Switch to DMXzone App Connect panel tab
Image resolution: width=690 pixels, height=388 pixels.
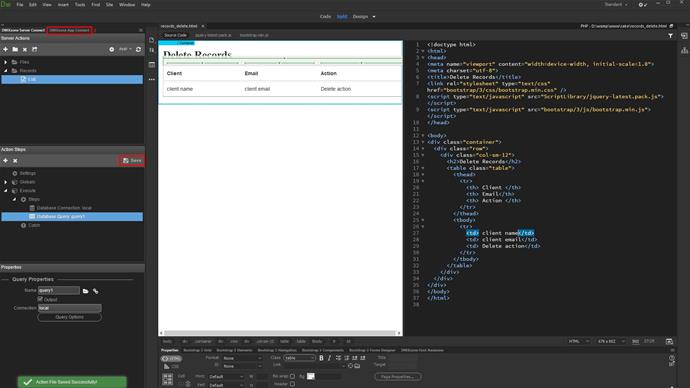tap(69, 30)
